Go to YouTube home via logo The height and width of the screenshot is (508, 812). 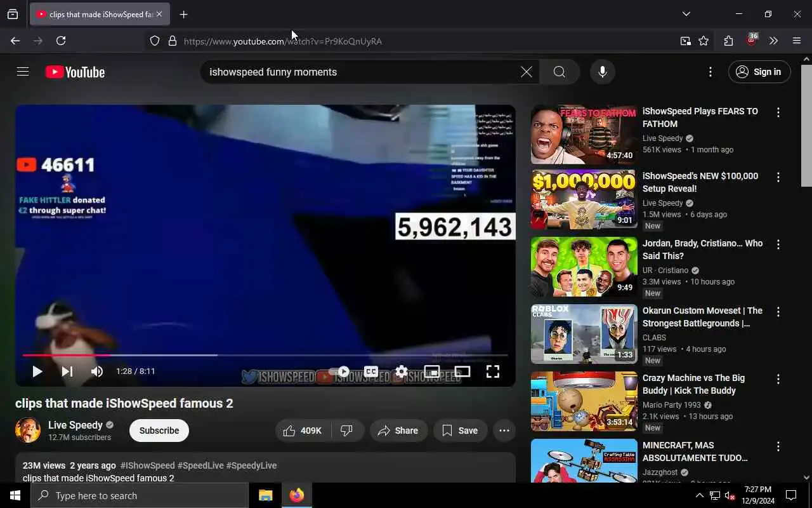75,72
